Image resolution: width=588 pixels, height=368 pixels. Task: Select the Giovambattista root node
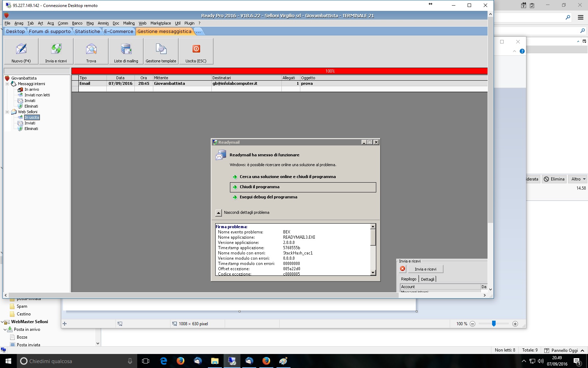(x=24, y=78)
